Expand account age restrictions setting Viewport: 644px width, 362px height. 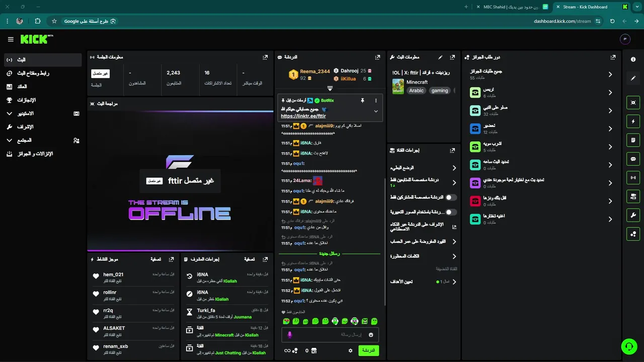tap(423, 242)
